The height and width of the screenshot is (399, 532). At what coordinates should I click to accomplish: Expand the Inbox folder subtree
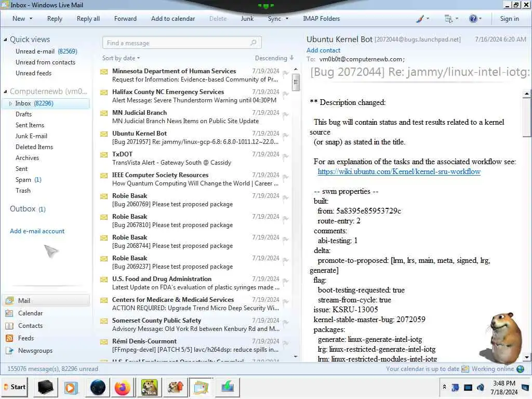click(10, 103)
